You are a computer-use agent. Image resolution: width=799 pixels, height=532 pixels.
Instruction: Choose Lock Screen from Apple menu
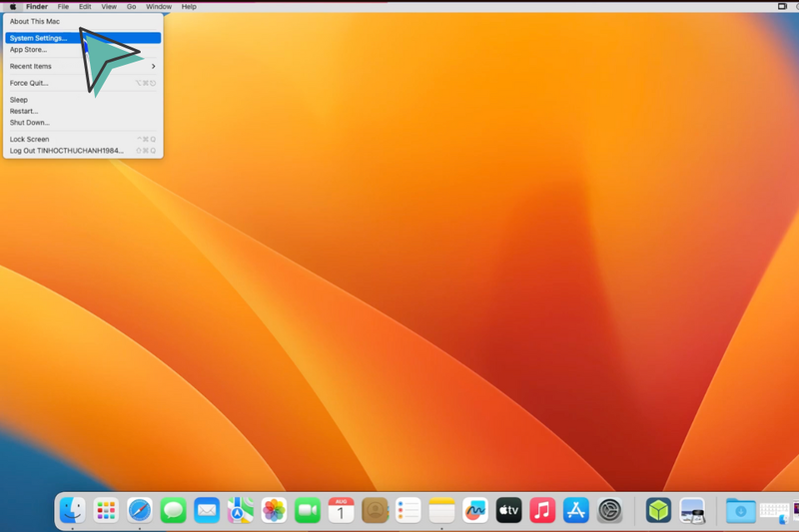(83, 139)
